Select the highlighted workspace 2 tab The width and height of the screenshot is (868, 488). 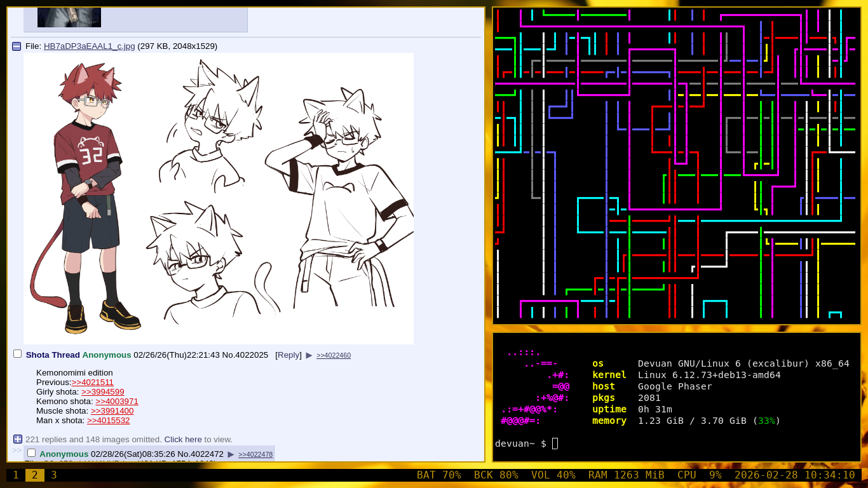click(x=35, y=475)
